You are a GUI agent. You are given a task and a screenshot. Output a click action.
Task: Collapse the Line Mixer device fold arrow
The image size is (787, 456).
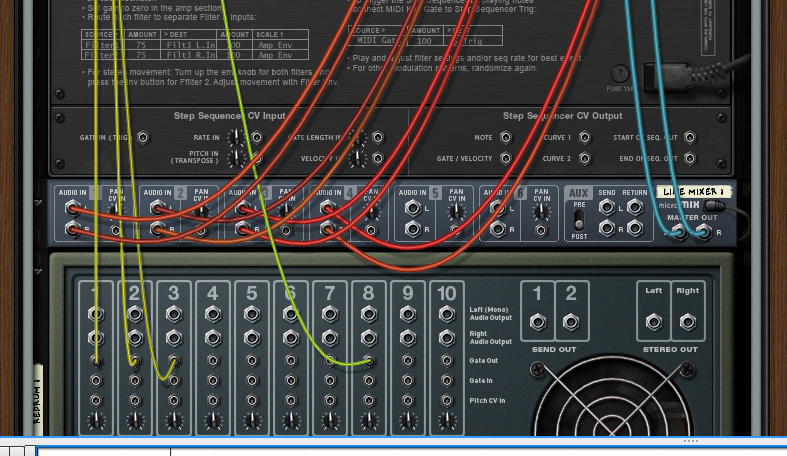(39, 202)
